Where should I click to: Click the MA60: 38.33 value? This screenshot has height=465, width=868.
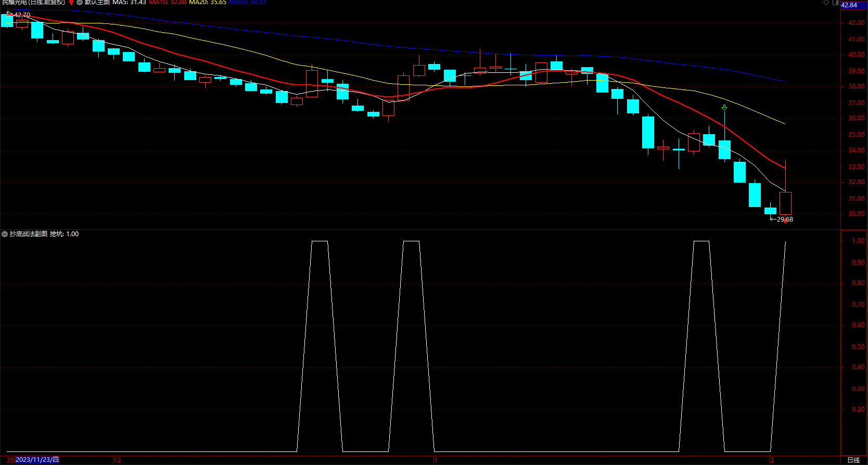pyautogui.click(x=248, y=3)
